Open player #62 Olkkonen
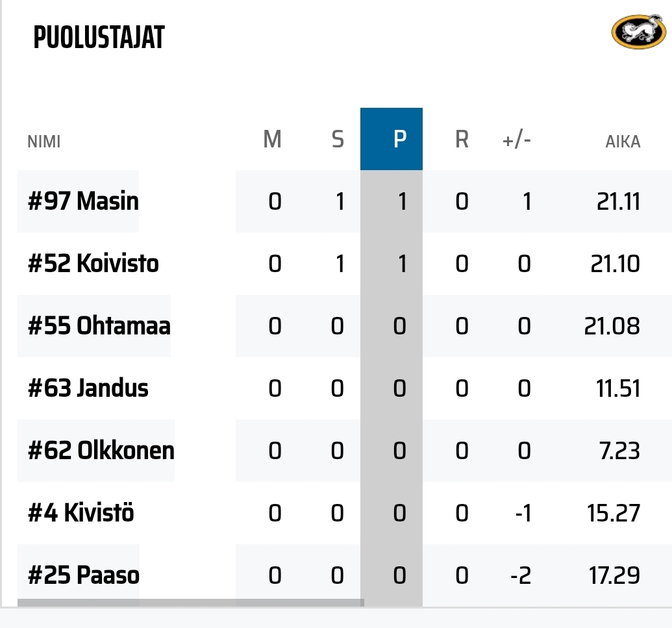672x628 pixels. pos(101,451)
